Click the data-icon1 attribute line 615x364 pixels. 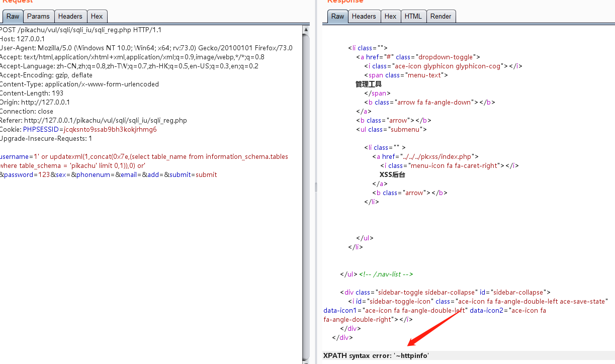[x=434, y=310]
